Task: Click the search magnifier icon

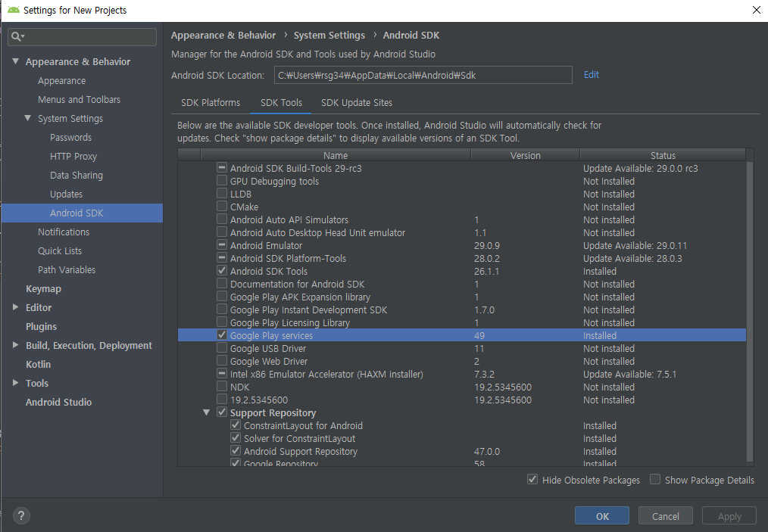Action: 17,37
